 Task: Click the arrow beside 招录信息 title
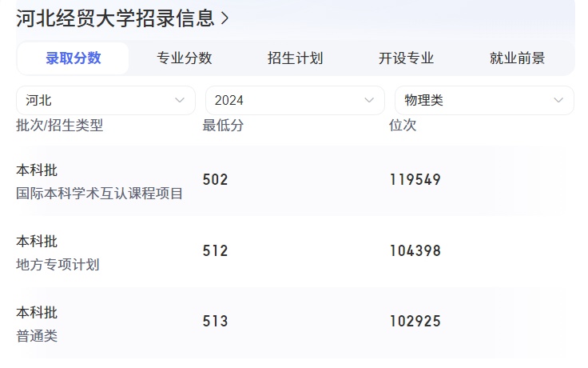coord(224,18)
